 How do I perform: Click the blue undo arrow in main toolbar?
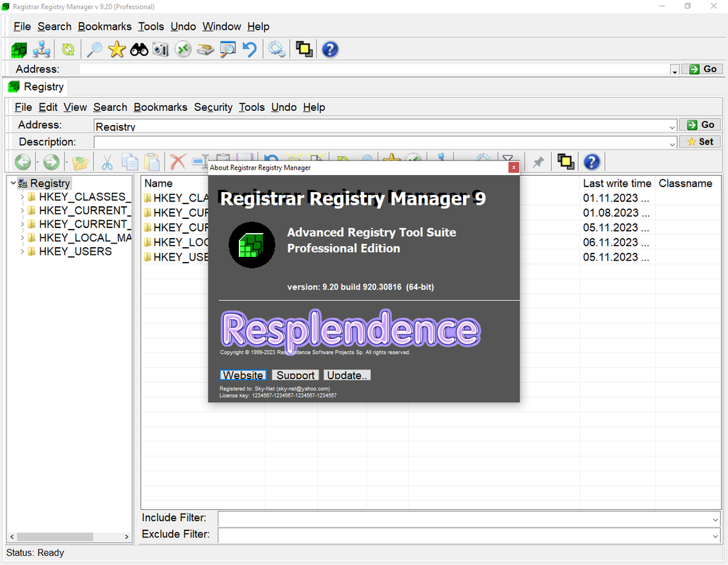coord(249,49)
